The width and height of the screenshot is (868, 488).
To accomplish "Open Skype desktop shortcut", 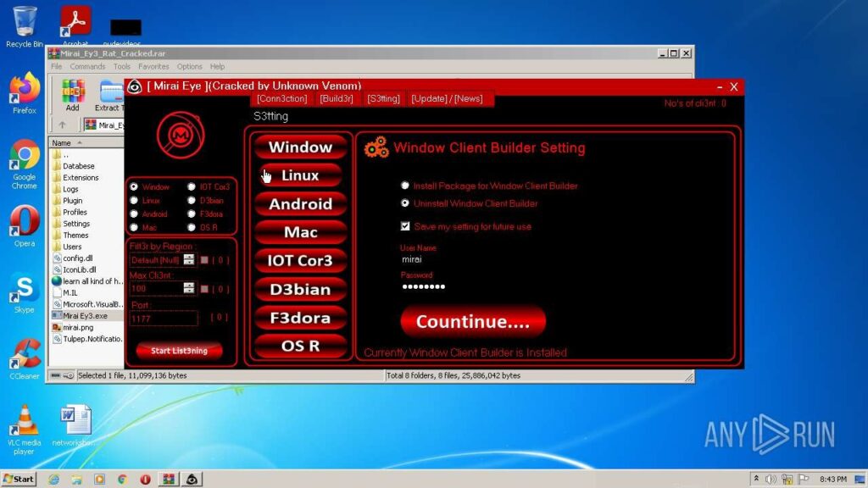I will [x=25, y=292].
